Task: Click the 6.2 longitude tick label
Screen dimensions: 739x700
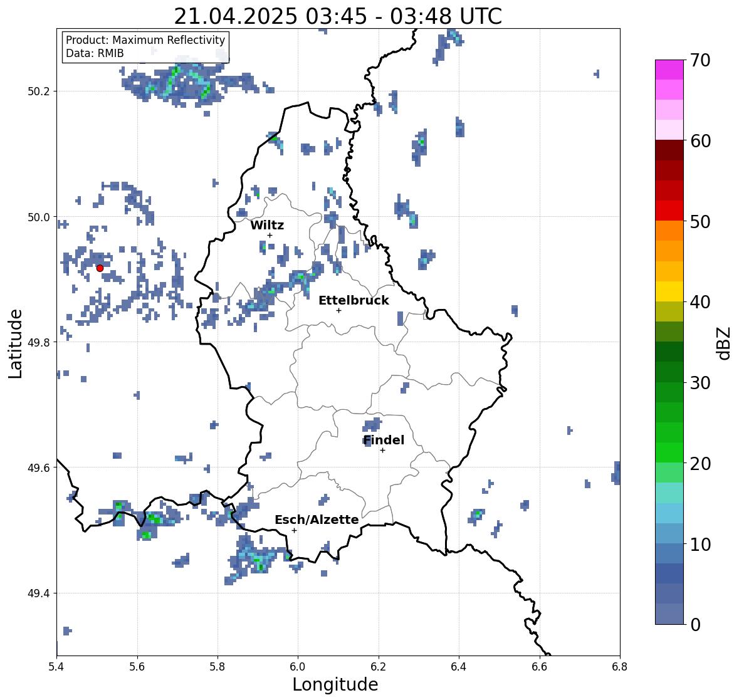Action: pyautogui.click(x=379, y=666)
